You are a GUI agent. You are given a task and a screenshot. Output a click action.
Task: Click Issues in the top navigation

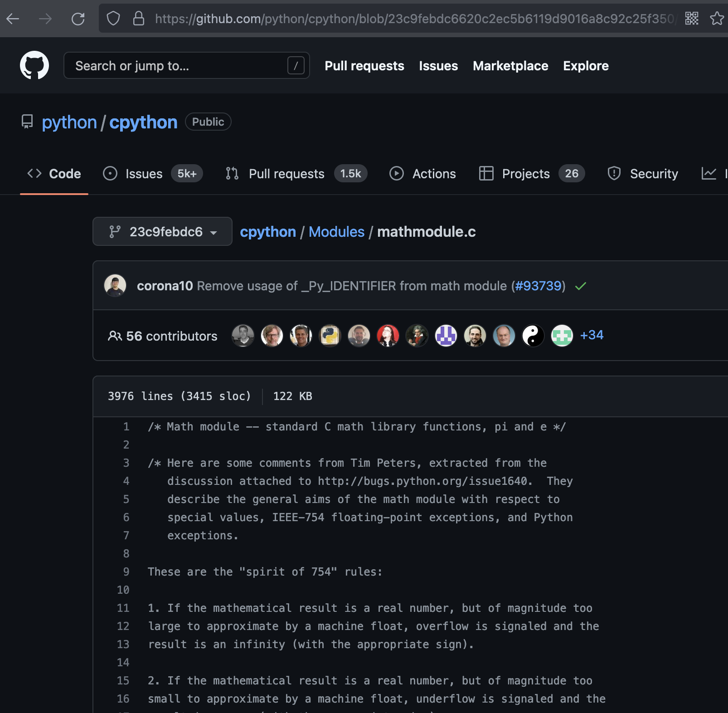point(438,66)
